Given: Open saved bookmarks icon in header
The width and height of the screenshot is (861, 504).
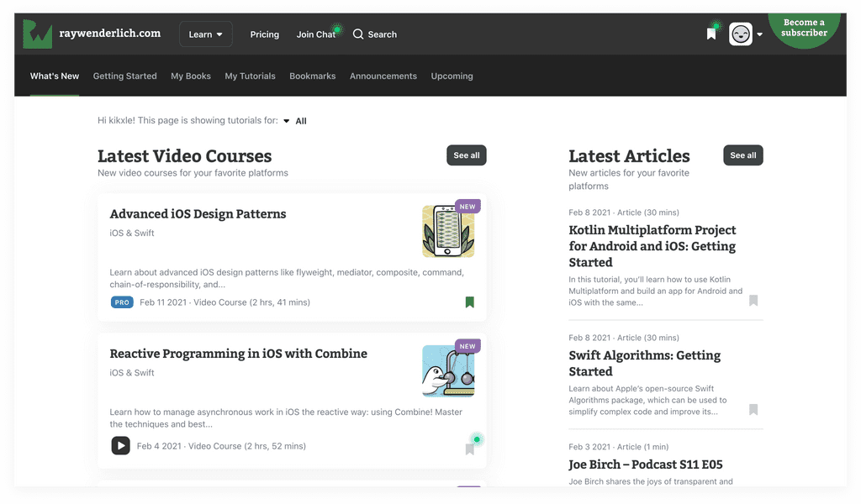Looking at the screenshot, I should (x=711, y=34).
